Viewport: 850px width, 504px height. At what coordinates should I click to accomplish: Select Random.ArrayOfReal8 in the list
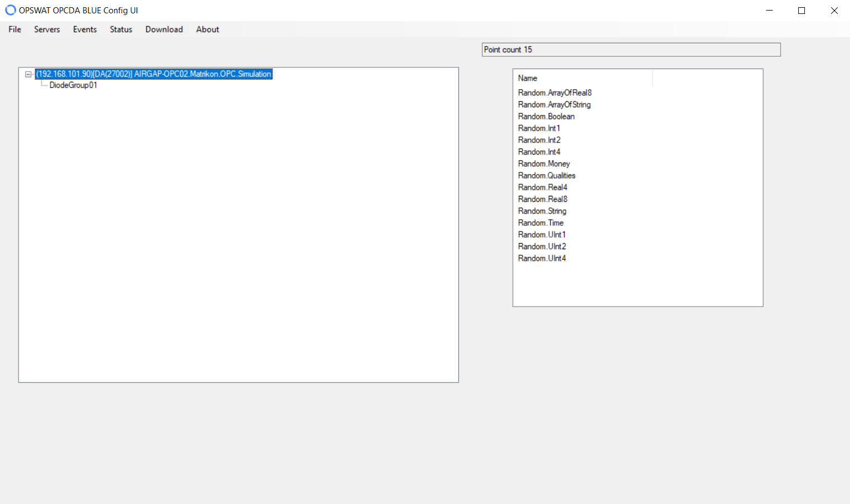555,93
